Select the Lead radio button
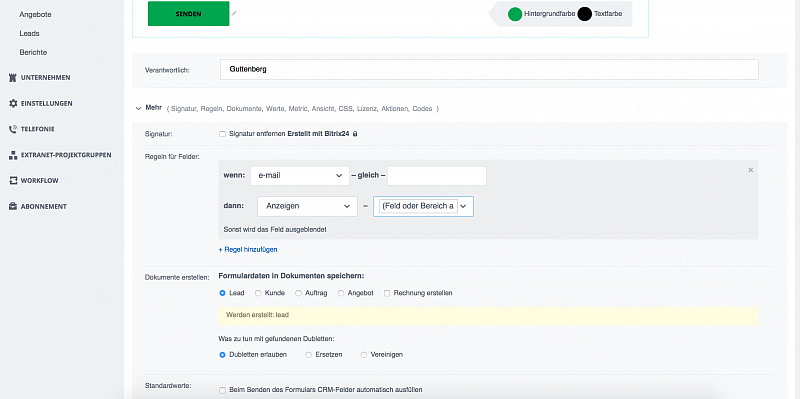Viewport: 800px width, 399px height. coord(222,293)
